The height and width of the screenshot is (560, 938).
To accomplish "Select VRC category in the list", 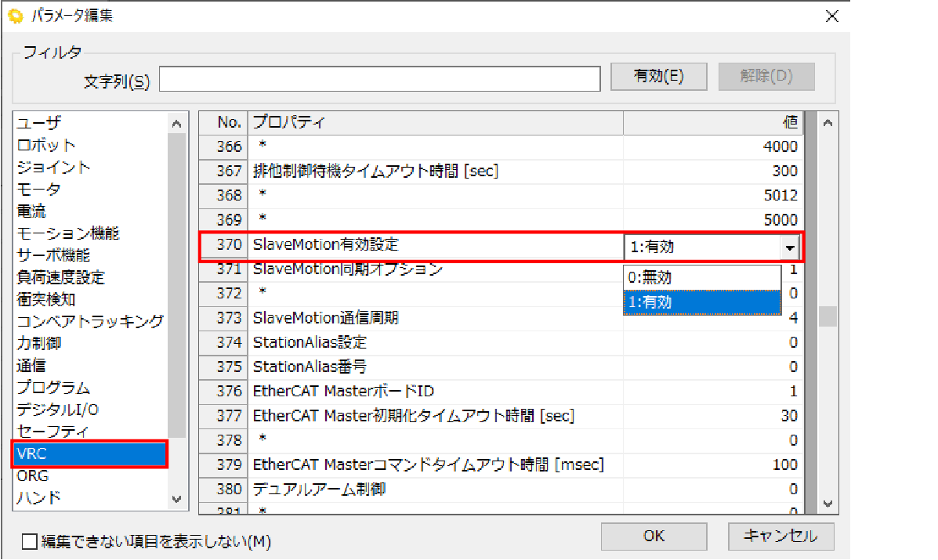I will [89, 454].
